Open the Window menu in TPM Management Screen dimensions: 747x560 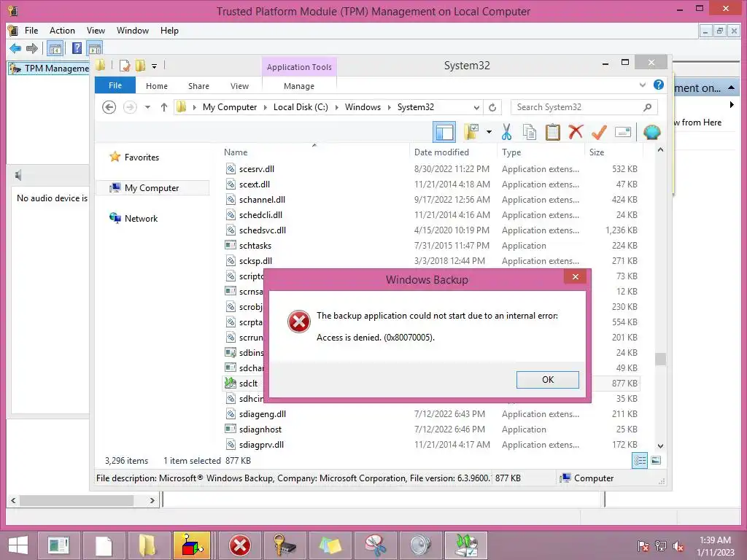coord(133,31)
